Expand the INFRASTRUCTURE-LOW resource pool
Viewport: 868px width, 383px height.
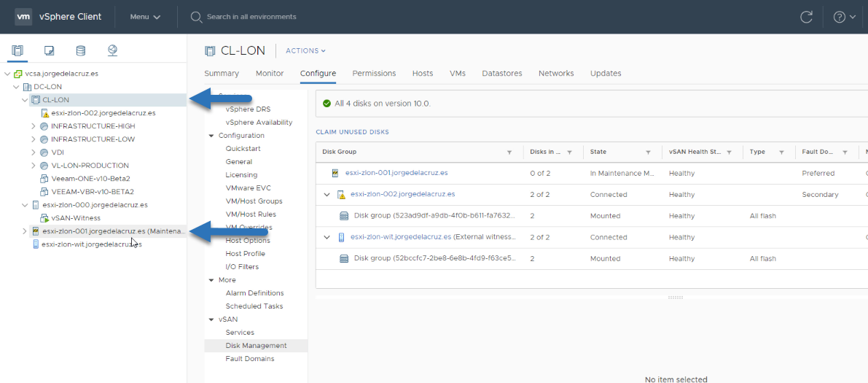point(34,139)
